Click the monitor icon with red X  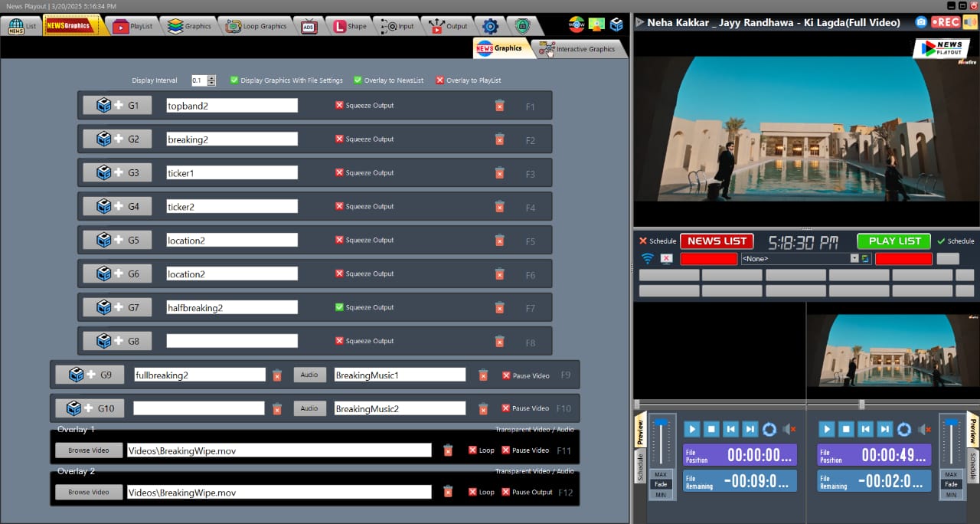click(667, 259)
